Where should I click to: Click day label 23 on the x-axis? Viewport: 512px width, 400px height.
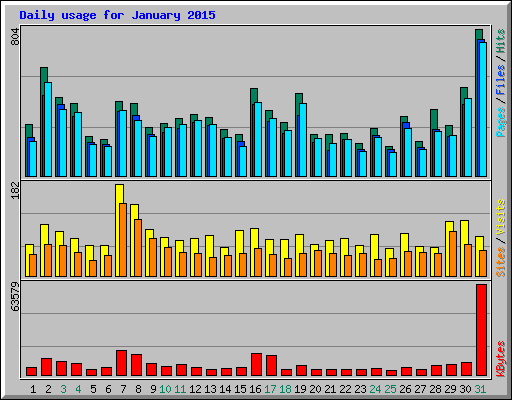[x=360, y=389]
